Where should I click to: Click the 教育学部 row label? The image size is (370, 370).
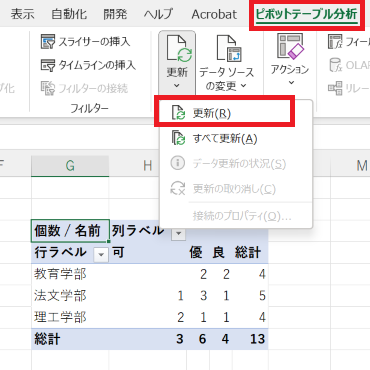[x=60, y=274]
